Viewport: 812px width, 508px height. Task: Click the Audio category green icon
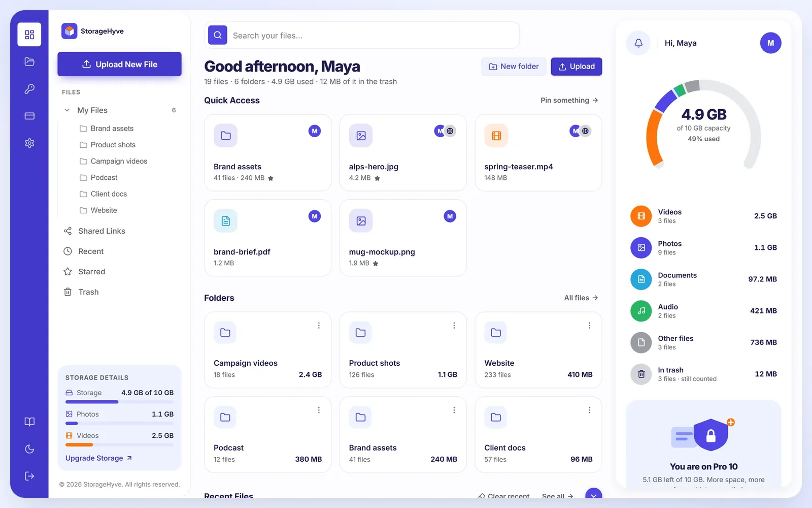(641, 311)
